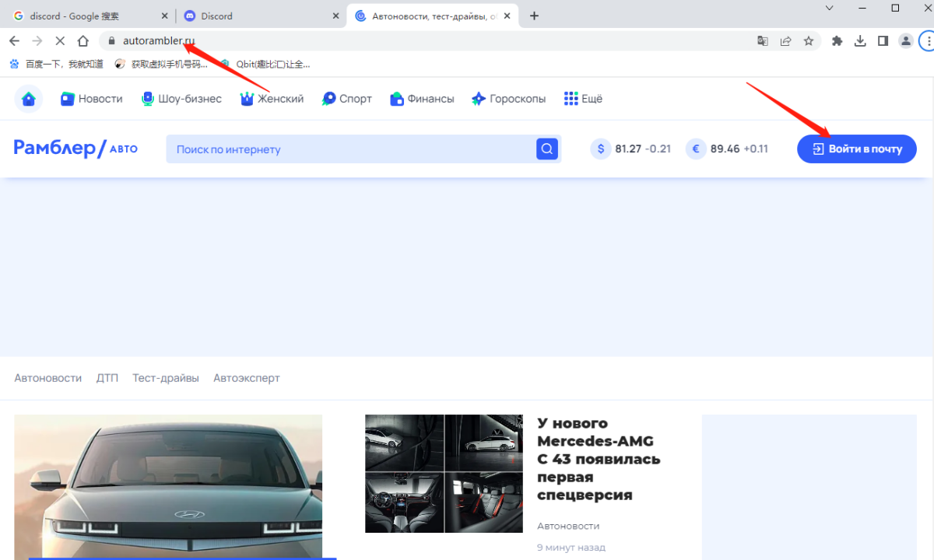Click the 9 минут назад timestamp
Screen dimensions: 934x560
(x=571, y=548)
